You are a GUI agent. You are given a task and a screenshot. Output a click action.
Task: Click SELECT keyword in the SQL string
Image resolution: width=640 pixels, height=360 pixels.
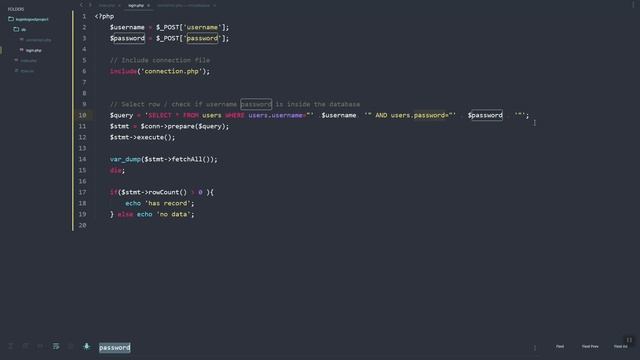[160, 115]
